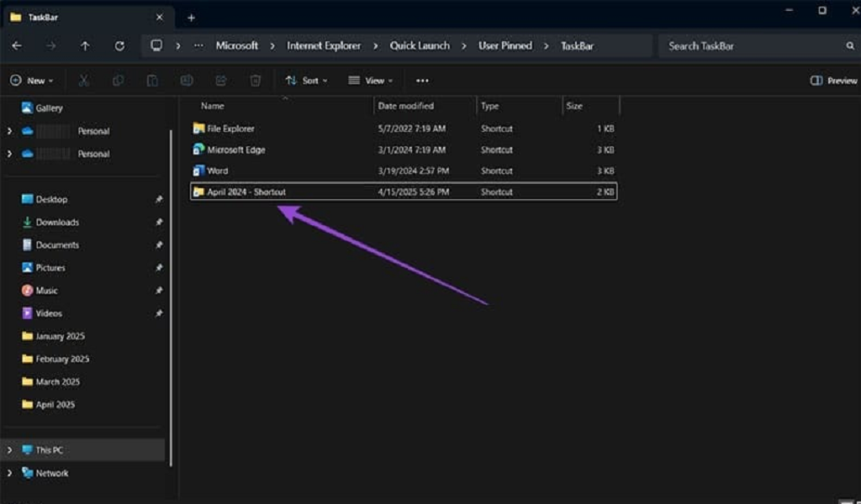This screenshot has width=861, height=504.
Task: Open the See more three-dots menu
Action: pos(422,81)
